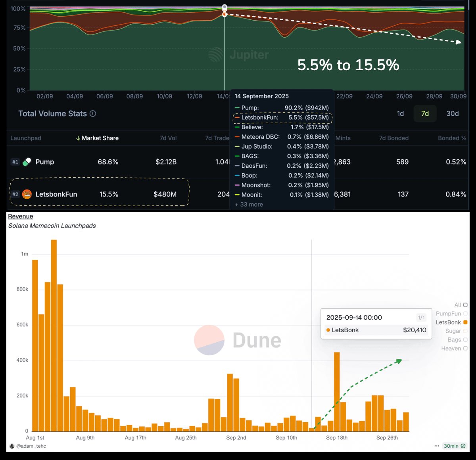476x460 pixels.
Task: Click the tallest bar near Sep 18th
Action: [x=337, y=392]
